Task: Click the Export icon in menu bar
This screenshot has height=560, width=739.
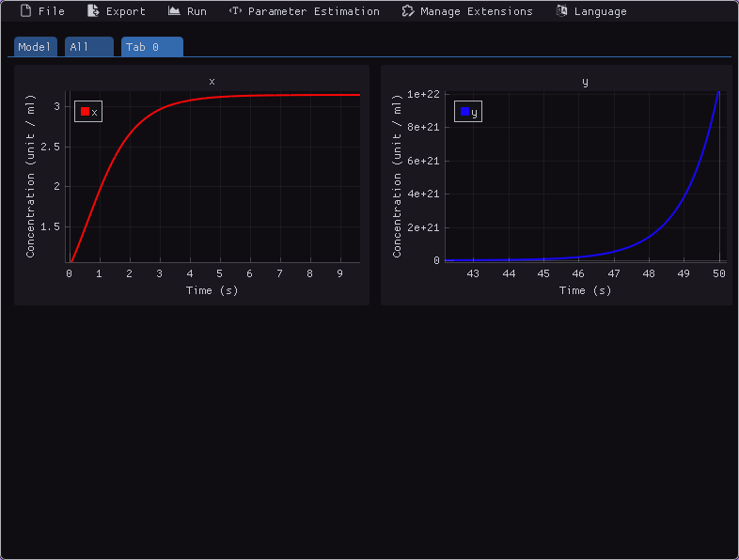Action: tap(93, 11)
